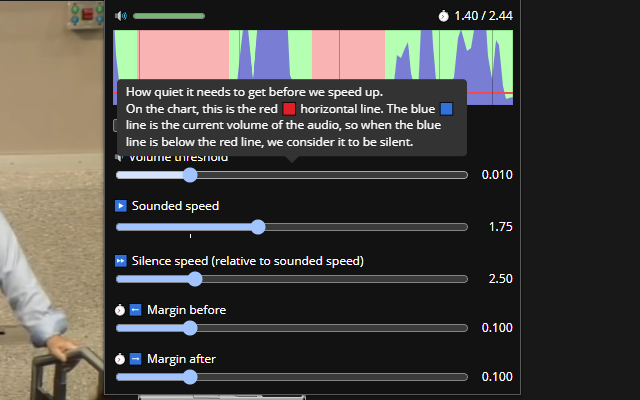Screen dimensions: 640x400
Task: Click the red square in the tooltip text
Action: pyautogui.click(x=289, y=107)
